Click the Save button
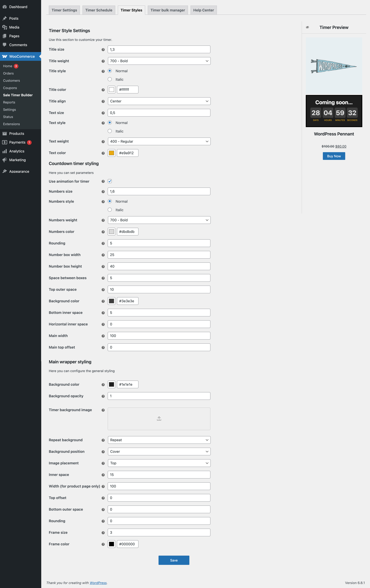This screenshot has height=588, width=370. (x=174, y=560)
